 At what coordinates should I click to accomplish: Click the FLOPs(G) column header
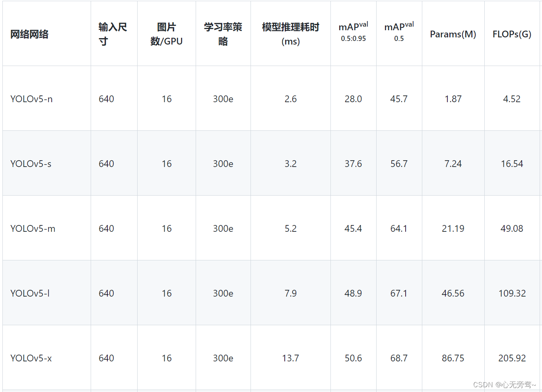[512, 34]
